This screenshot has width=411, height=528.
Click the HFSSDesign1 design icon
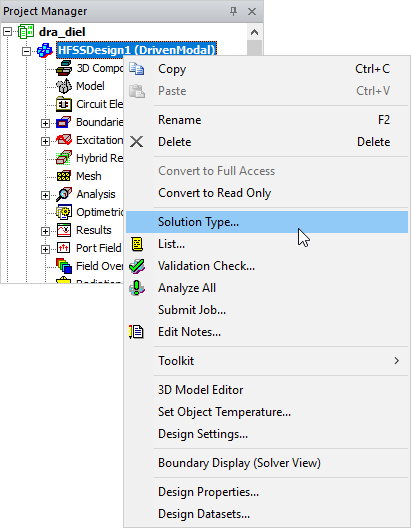44,50
